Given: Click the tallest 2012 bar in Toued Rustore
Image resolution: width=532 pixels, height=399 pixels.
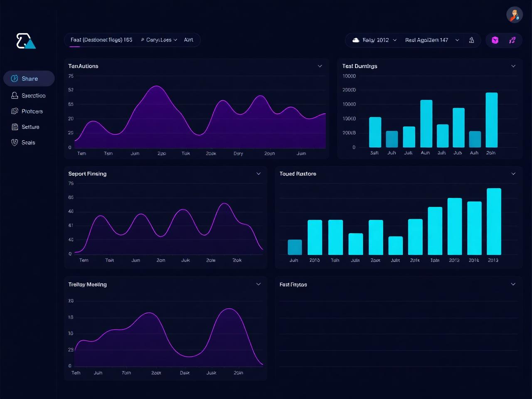Looking at the screenshot, I should 494,222.
